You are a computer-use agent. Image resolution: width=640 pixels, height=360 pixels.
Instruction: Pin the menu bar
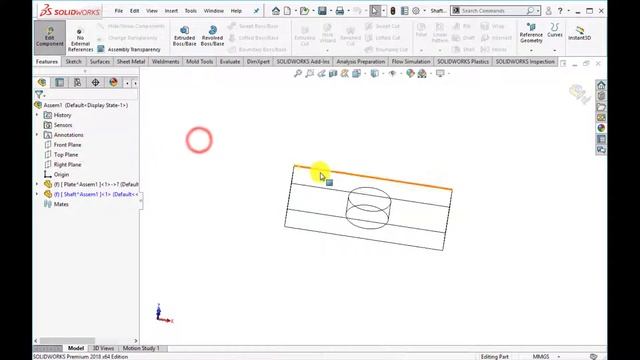coord(256,11)
